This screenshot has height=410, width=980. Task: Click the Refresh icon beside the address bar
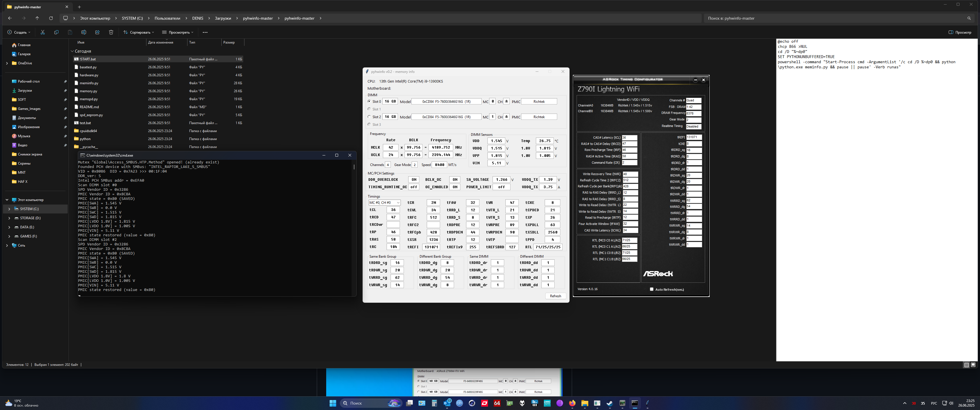(51, 18)
